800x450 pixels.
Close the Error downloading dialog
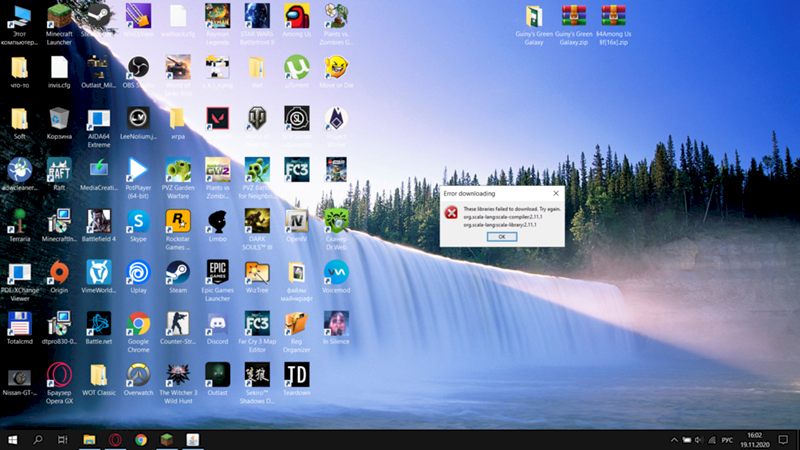[556, 193]
